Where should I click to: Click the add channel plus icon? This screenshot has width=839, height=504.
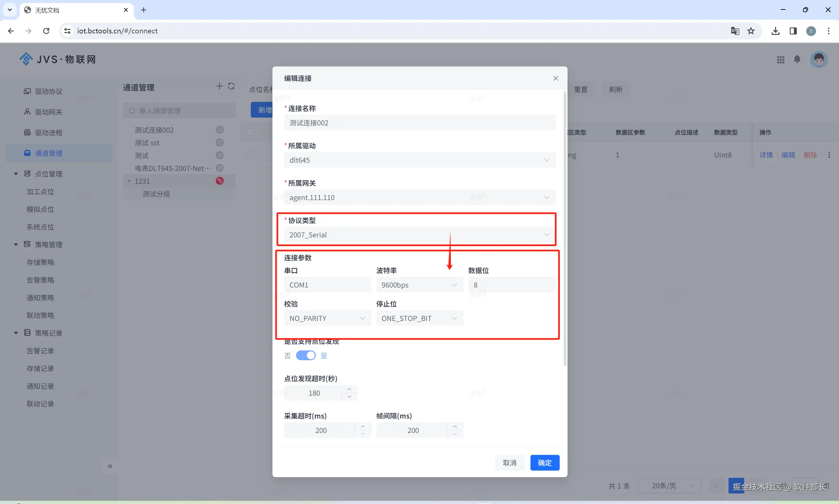pos(219,86)
